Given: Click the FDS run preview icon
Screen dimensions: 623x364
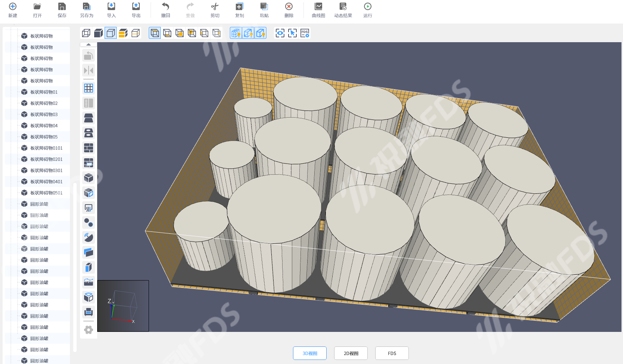Looking at the screenshot, I should pyautogui.click(x=305, y=33).
